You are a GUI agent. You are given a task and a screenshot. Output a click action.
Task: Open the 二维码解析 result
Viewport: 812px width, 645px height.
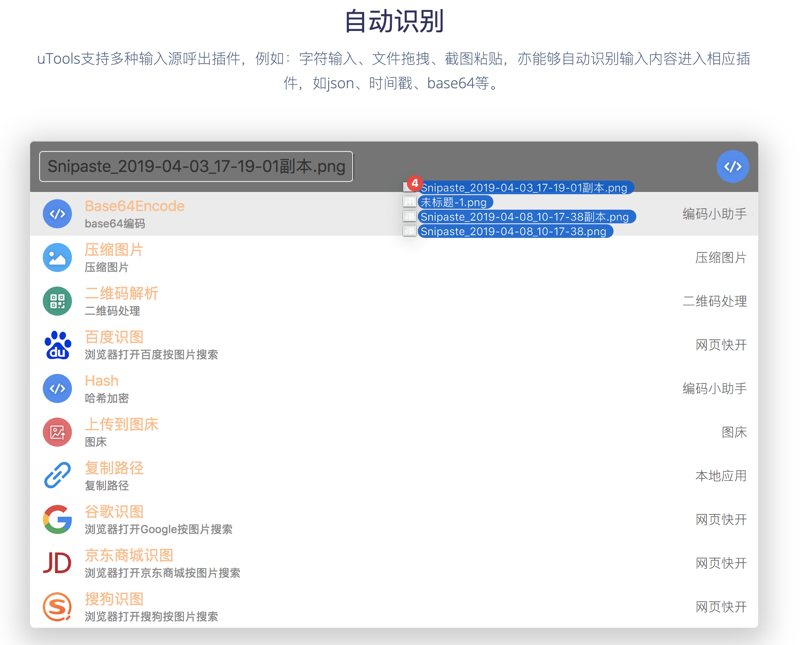122,293
